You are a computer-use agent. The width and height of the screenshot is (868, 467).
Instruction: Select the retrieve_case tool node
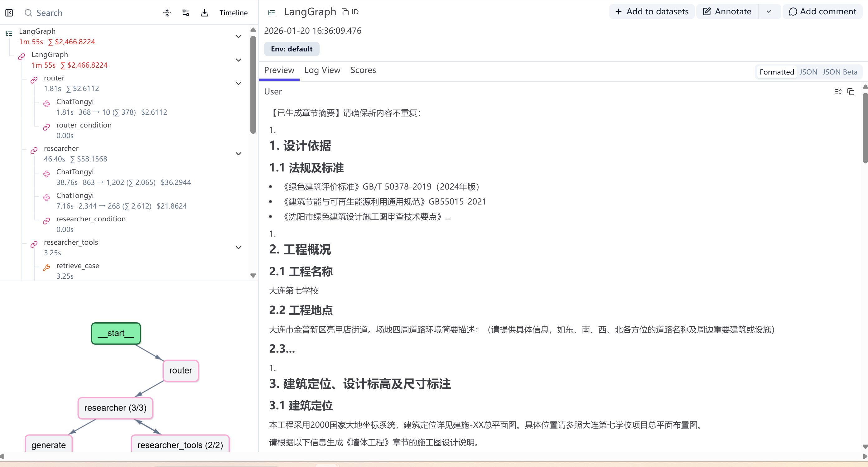(x=78, y=266)
